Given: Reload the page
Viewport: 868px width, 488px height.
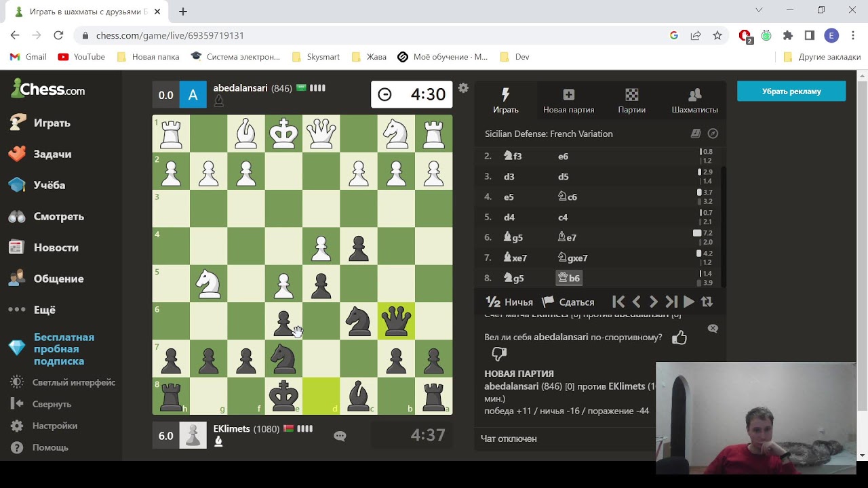Looking at the screenshot, I should [x=58, y=35].
